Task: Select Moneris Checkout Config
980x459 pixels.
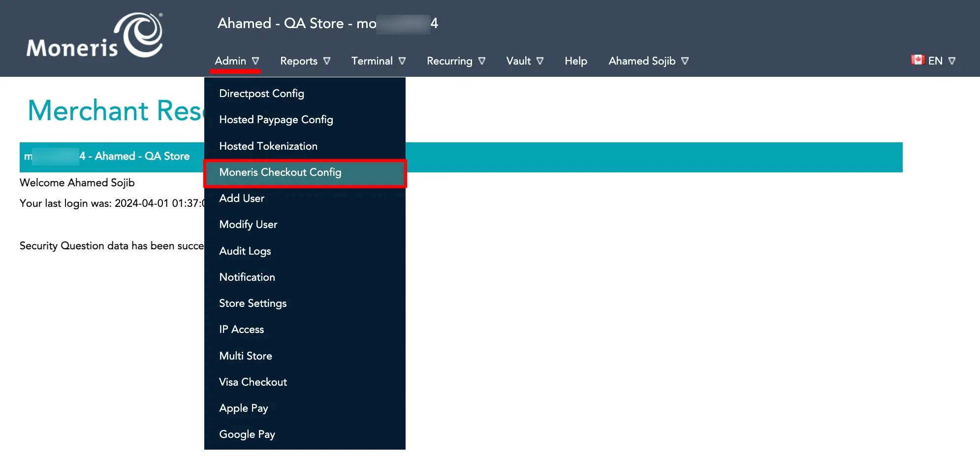Action: pos(280,172)
